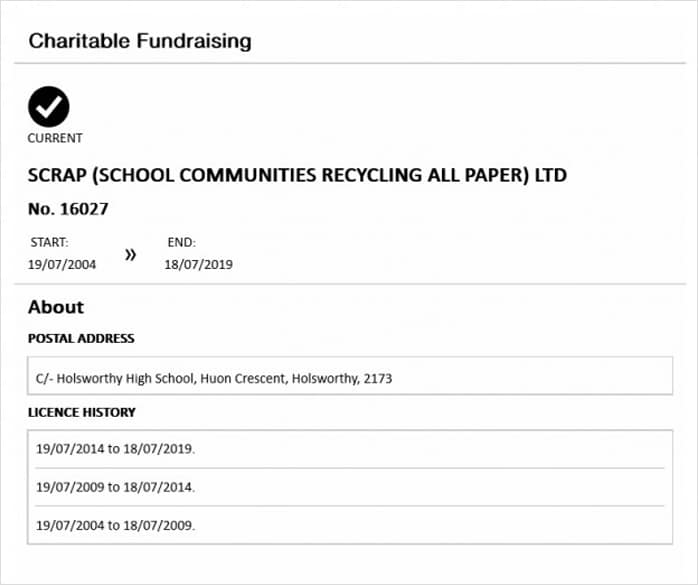Click the END label
This screenshot has height=585, width=698.
tap(182, 243)
